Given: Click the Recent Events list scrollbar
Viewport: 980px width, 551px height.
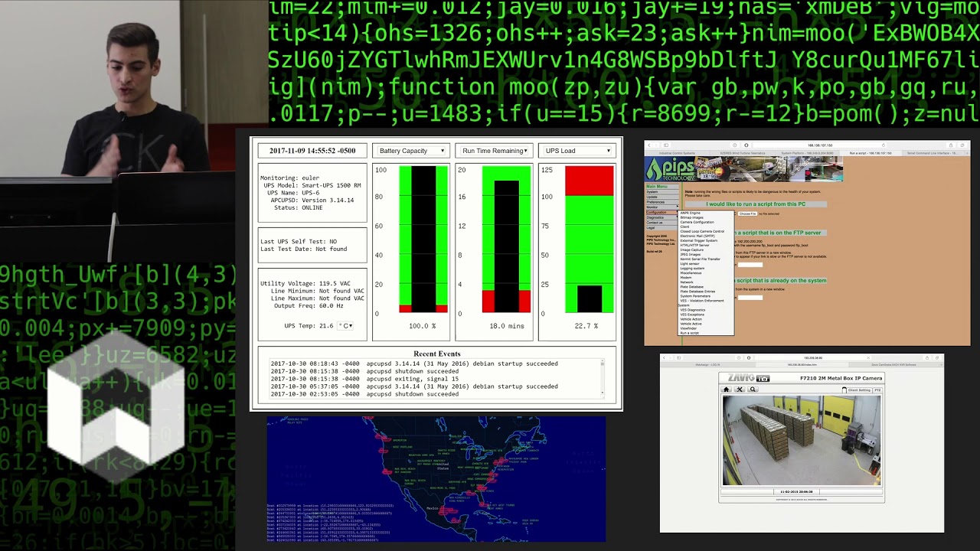Looking at the screenshot, I should [603, 379].
